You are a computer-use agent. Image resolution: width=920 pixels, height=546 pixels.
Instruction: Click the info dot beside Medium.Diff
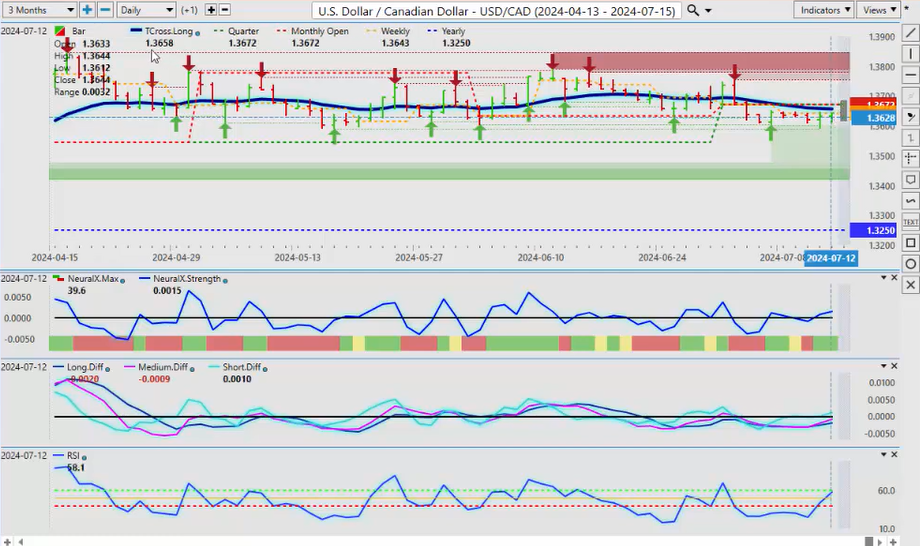pyautogui.click(x=192, y=369)
